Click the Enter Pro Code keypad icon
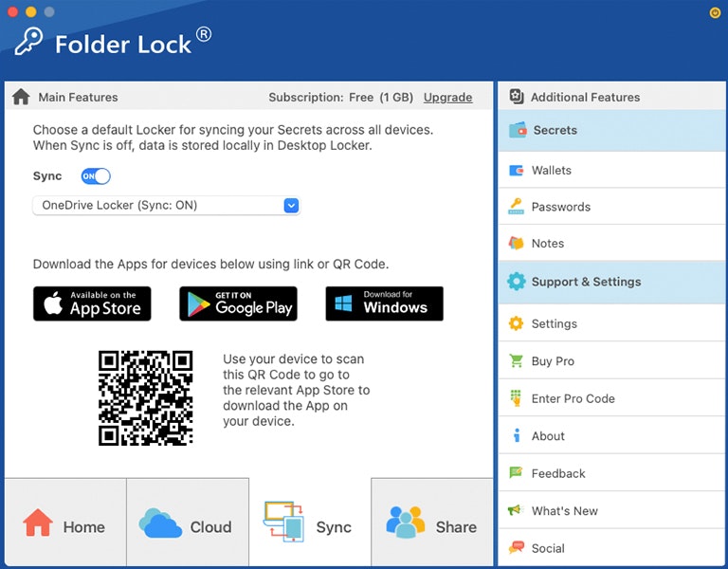The height and width of the screenshot is (569, 728). (x=516, y=398)
